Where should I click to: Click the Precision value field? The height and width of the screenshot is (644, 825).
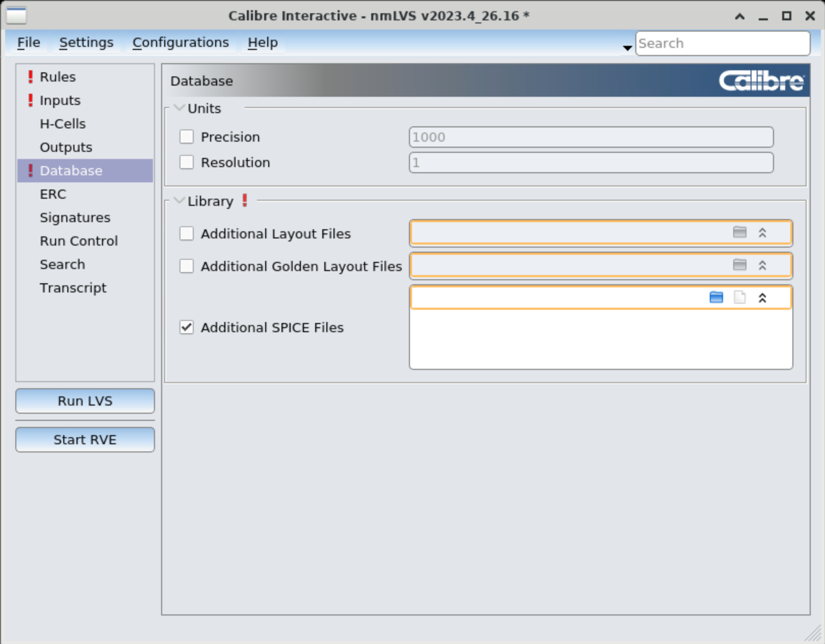pos(591,137)
